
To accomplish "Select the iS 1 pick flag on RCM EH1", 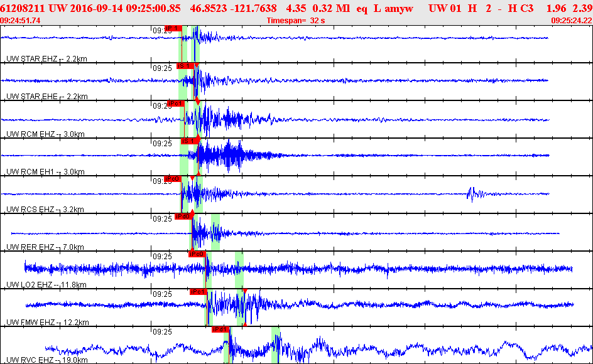I will 190,141.
